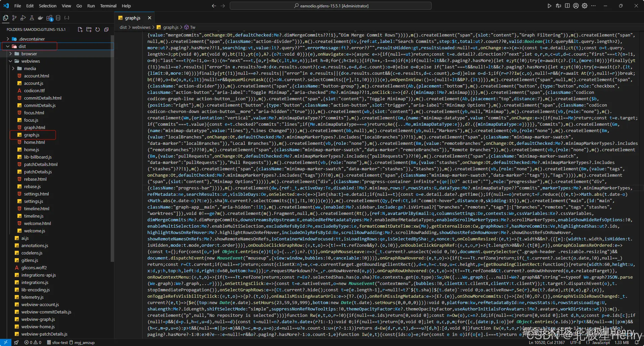Open the Manage gear icon

[585, 6]
